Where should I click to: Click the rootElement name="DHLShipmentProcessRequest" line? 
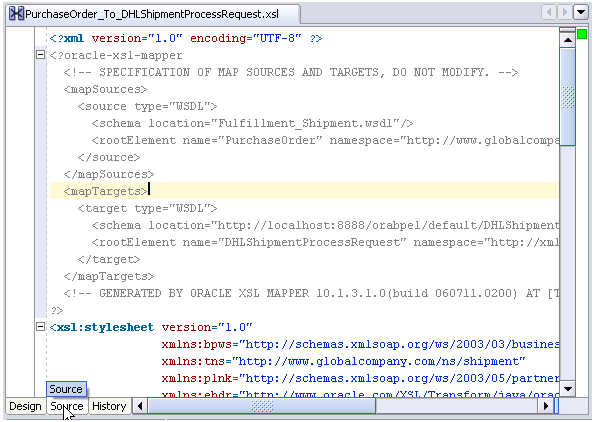325,242
